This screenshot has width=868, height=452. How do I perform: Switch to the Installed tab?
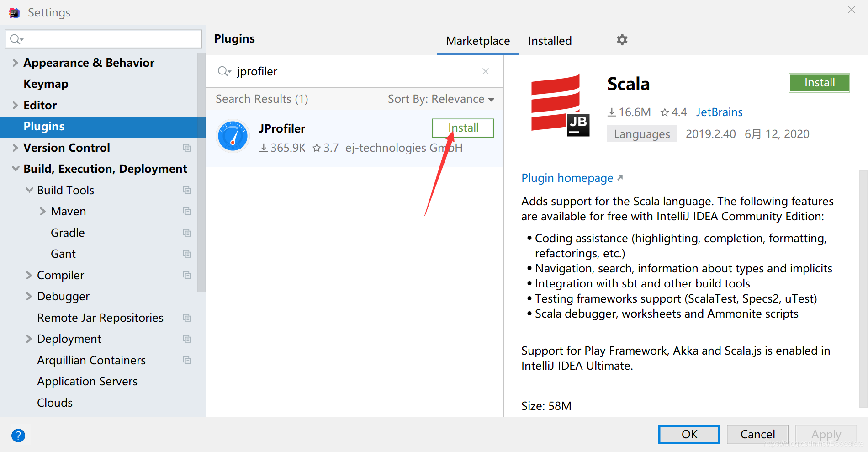coord(550,41)
